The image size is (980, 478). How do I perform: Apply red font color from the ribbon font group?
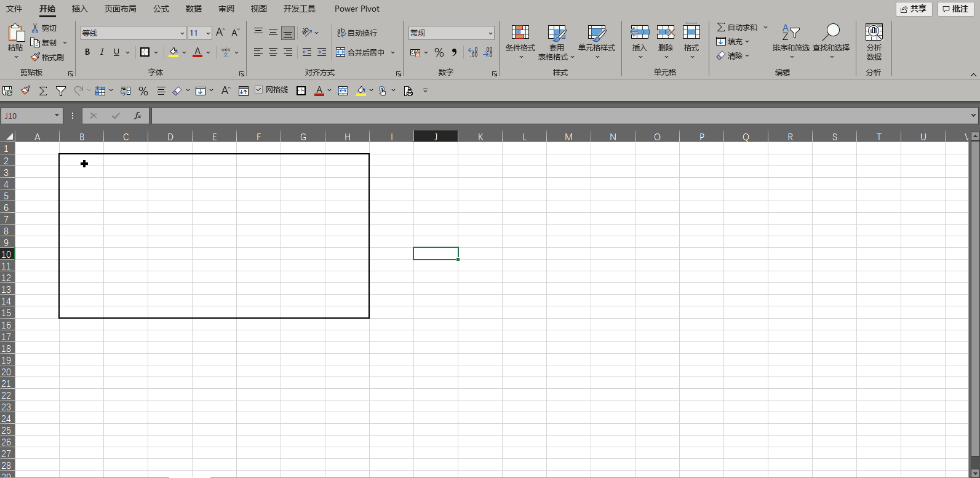[x=197, y=52]
